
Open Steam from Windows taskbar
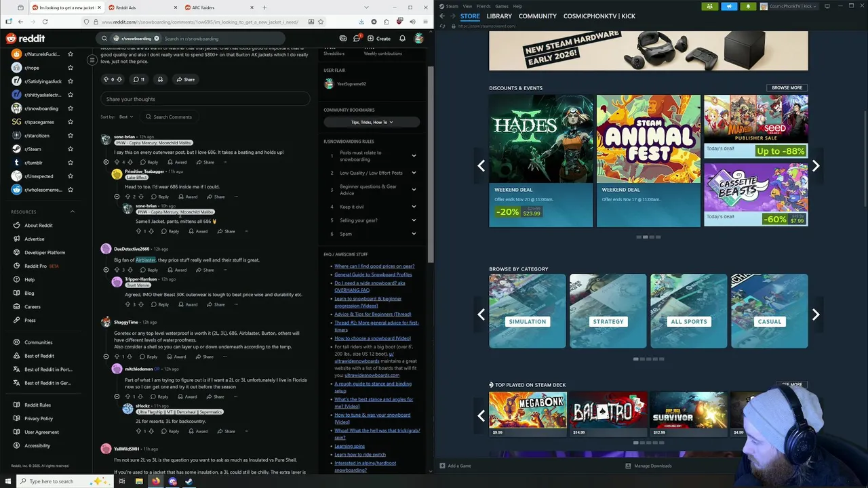pyautogui.click(x=189, y=481)
